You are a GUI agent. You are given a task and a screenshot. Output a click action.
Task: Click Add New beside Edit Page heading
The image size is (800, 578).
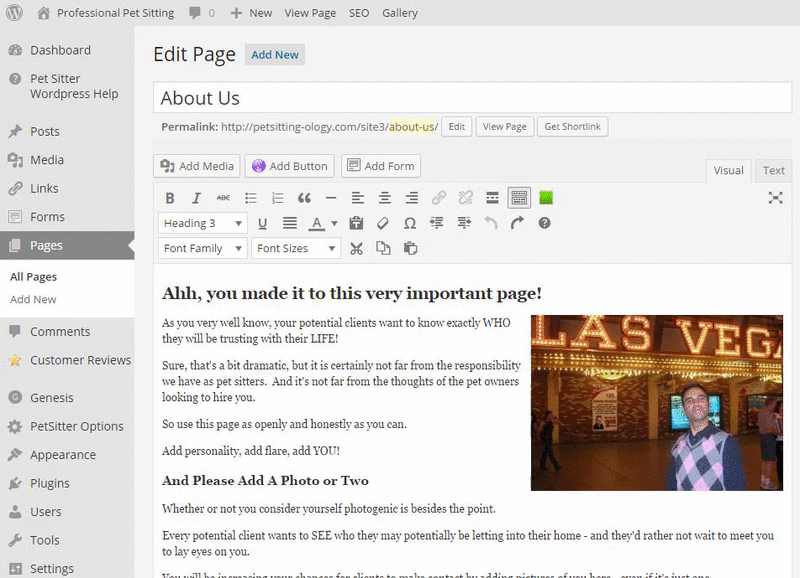click(x=274, y=55)
